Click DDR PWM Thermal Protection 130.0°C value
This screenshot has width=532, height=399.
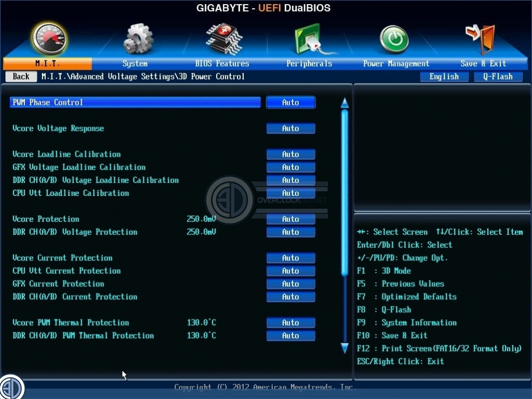pos(201,336)
